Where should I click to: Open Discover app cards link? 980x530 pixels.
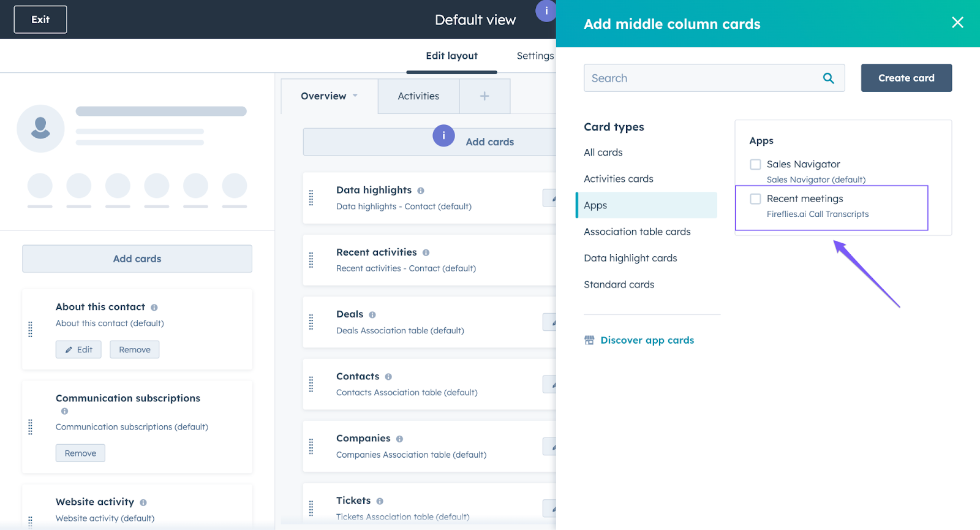pos(647,340)
